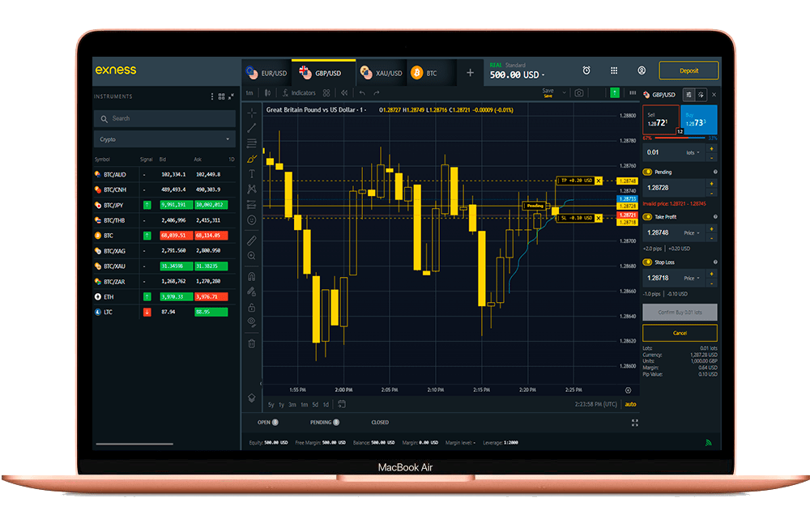Open the account balance 500.00 USD dropdown
This screenshot has height=532, width=810.
tap(517, 74)
